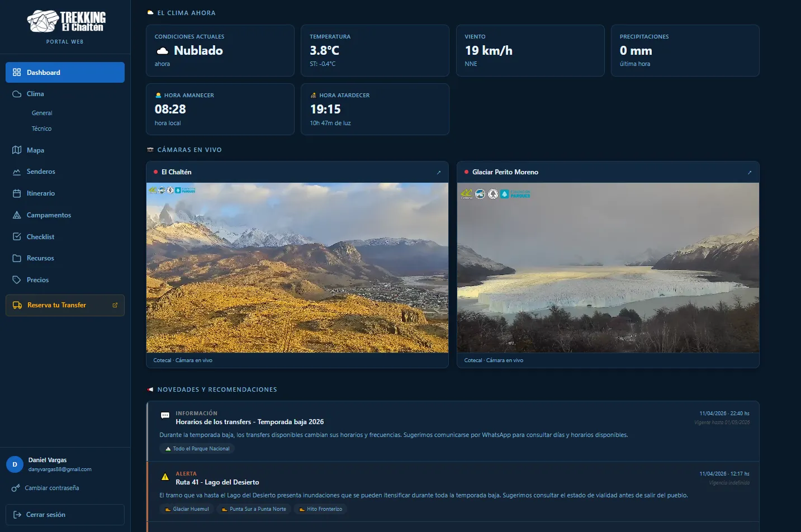Viewport: 801px width, 532px height.
Task: Click the Reserva tu Transfer button
Action: pyautogui.click(x=56, y=305)
